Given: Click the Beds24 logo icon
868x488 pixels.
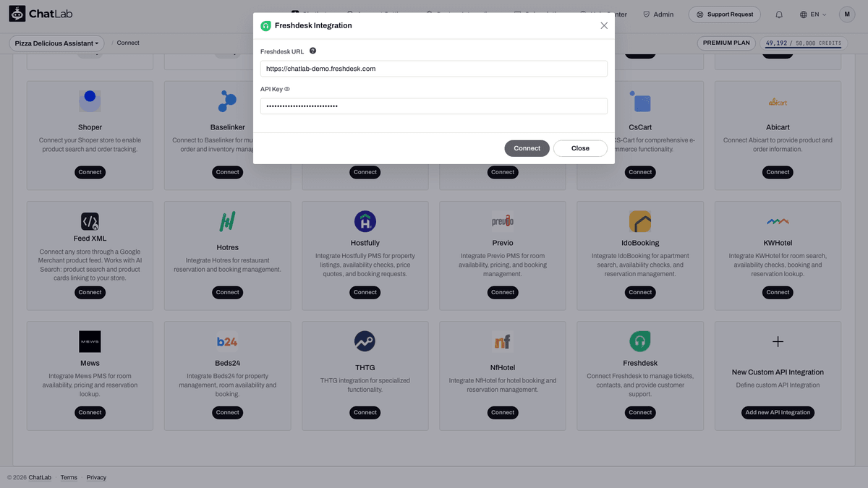Looking at the screenshot, I should point(227,341).
